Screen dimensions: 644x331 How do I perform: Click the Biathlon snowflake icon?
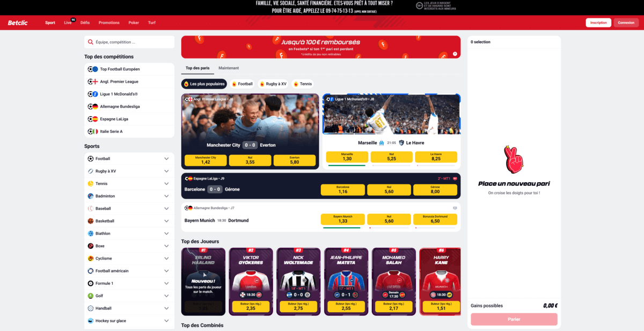(x=91, y=233)
